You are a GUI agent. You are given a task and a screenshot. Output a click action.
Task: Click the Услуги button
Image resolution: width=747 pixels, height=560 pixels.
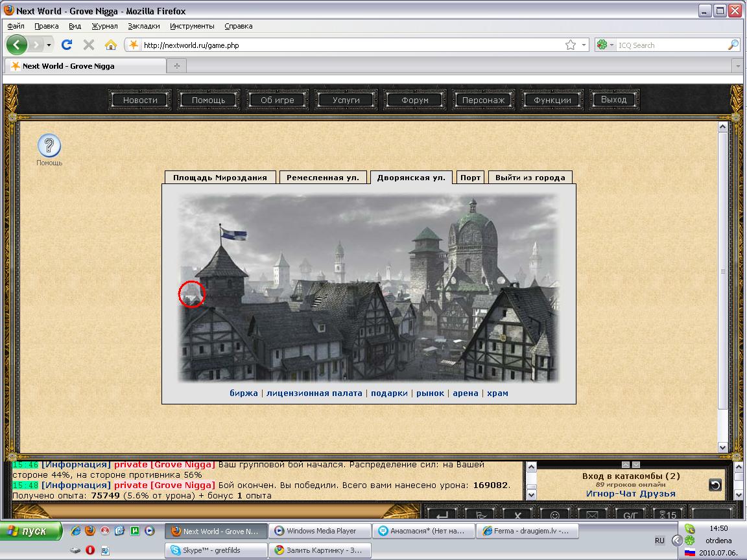click(x=346, y=100)
